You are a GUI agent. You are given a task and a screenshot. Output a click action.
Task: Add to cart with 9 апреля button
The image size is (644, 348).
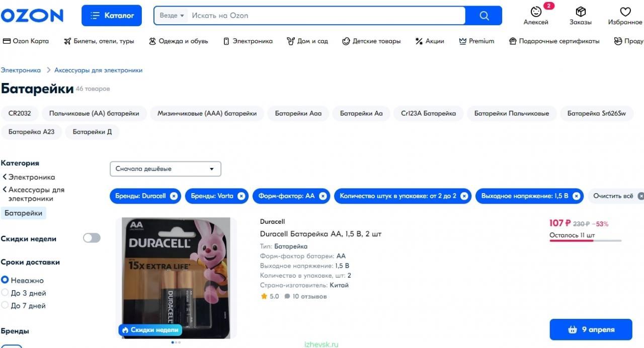591,329
